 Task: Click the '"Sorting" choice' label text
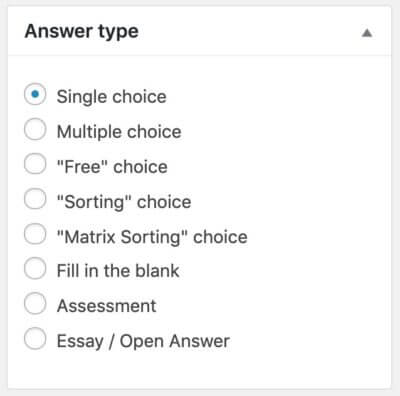tap(124, 202)
